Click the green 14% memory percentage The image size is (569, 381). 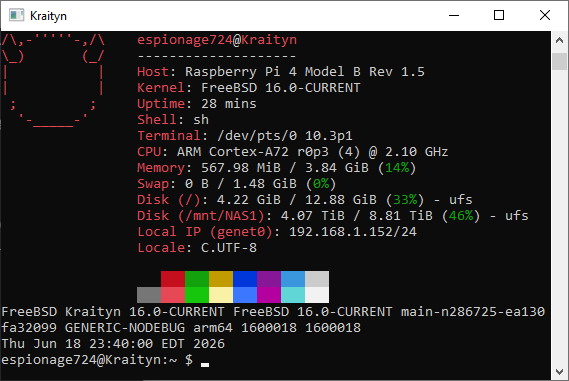tap(397, 168)
